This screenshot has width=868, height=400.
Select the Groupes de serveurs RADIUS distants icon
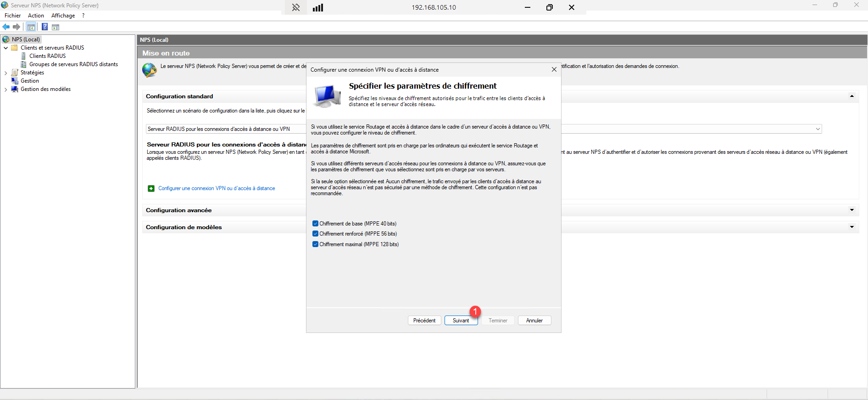[x=24, y=64]
